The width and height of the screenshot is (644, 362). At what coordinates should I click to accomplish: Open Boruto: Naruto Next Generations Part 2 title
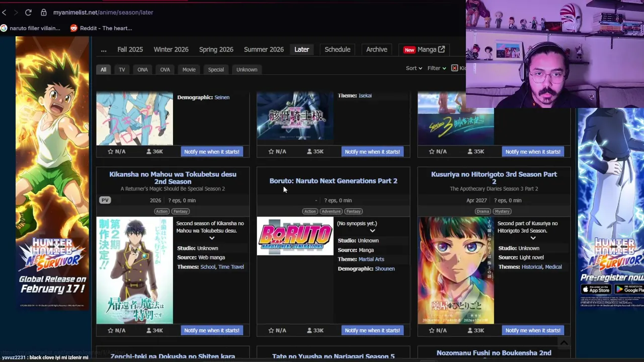click(x=334, y=181)
